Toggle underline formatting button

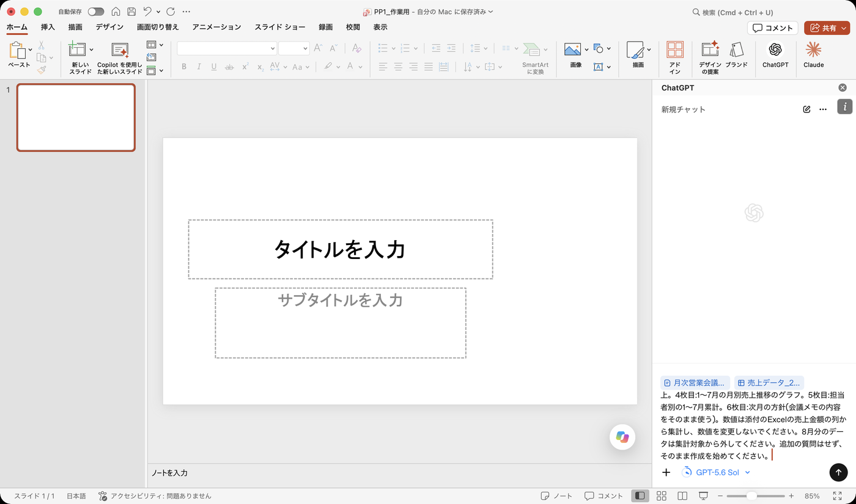pos(214,67)
